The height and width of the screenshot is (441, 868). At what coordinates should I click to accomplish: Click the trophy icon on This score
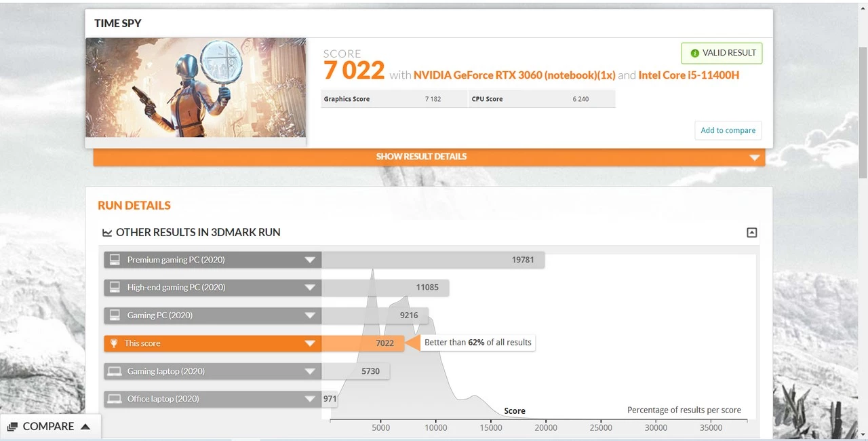coord(115,343)
